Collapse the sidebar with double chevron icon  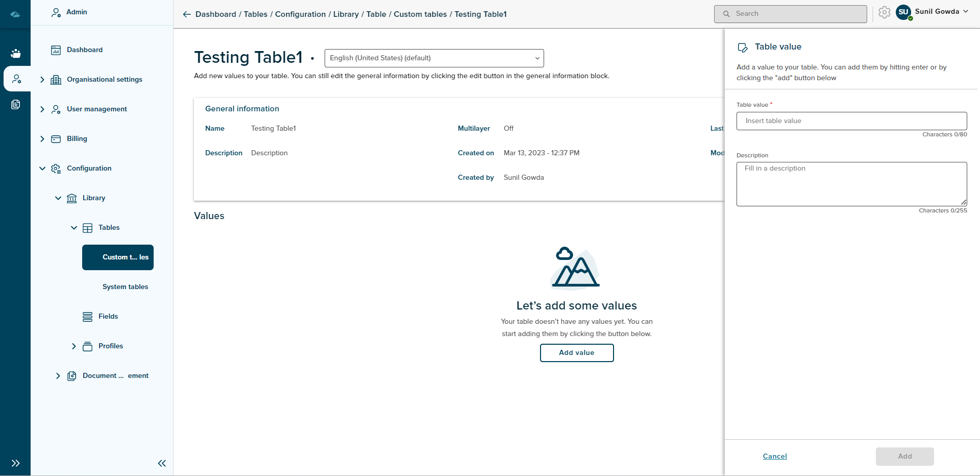coord(162,463)
